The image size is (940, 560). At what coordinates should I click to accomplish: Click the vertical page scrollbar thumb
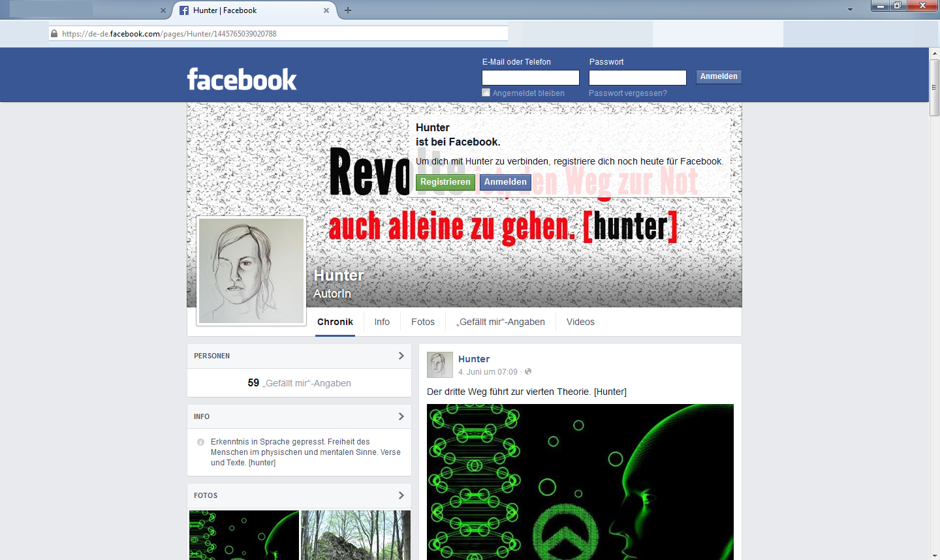[934, 88]
